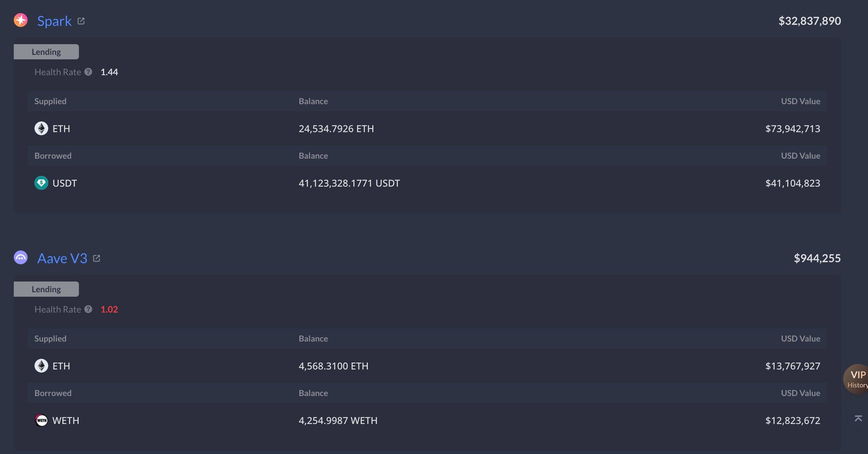Image resolution: width=868 pixels, height=454 pixels.
Task: Open Aave V3 external link icon
Action: point(97,258)
